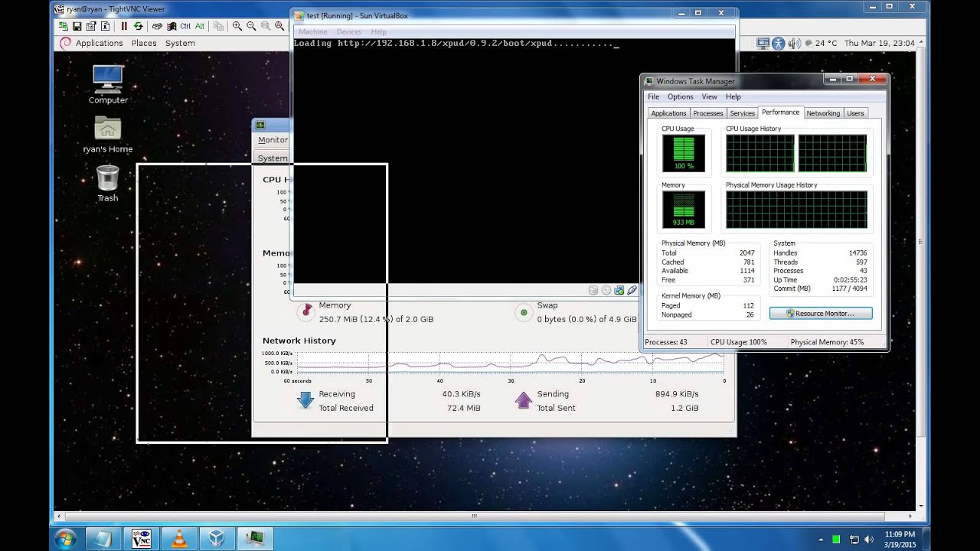Click Receiving arrow color icon
Screen dimensions: 980x551
(x=305, y=399)
